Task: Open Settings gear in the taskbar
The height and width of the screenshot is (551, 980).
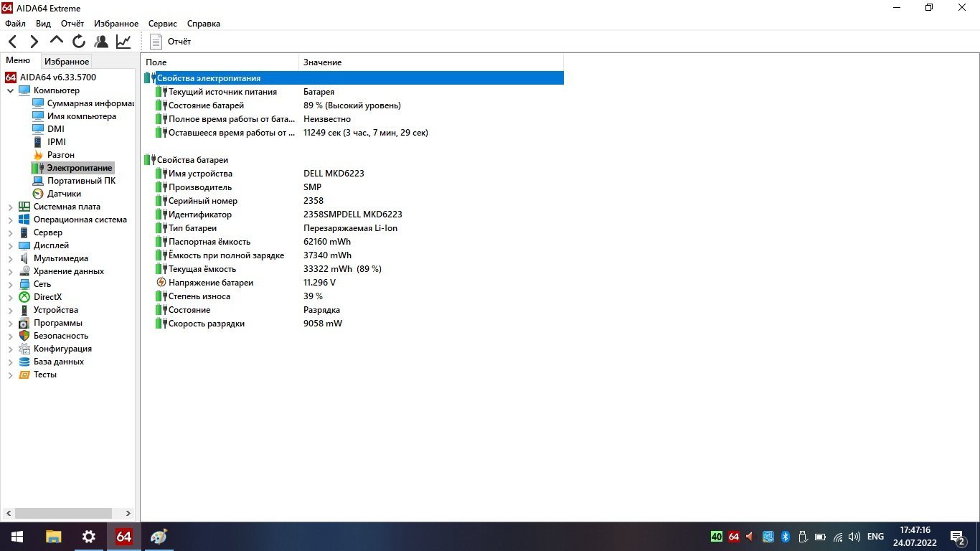Action: pos(88,537)
